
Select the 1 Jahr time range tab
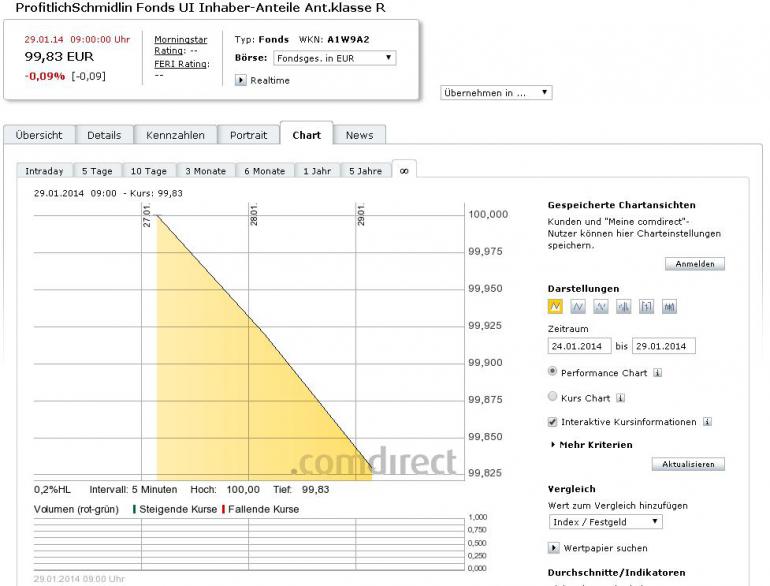(x=317, y=170)
